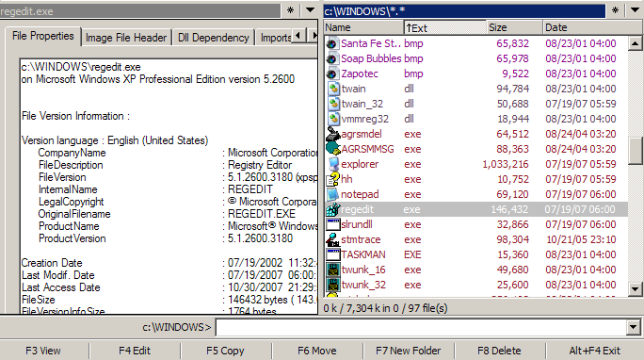644x360 pixels.
Task: Click the F4 Edit button
Action: point(135,351)
